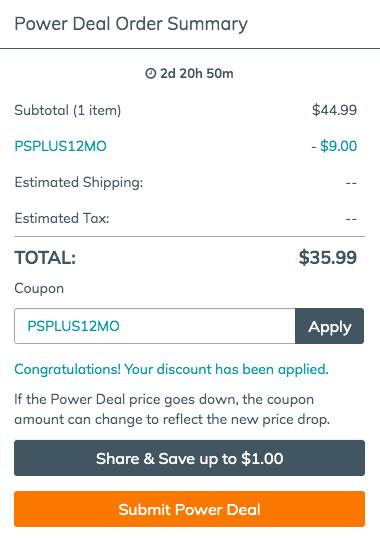Viewport: 380px width, 540px height.
Task: Click the Power Deal Order Summary heading
Action: coord(131,24)
